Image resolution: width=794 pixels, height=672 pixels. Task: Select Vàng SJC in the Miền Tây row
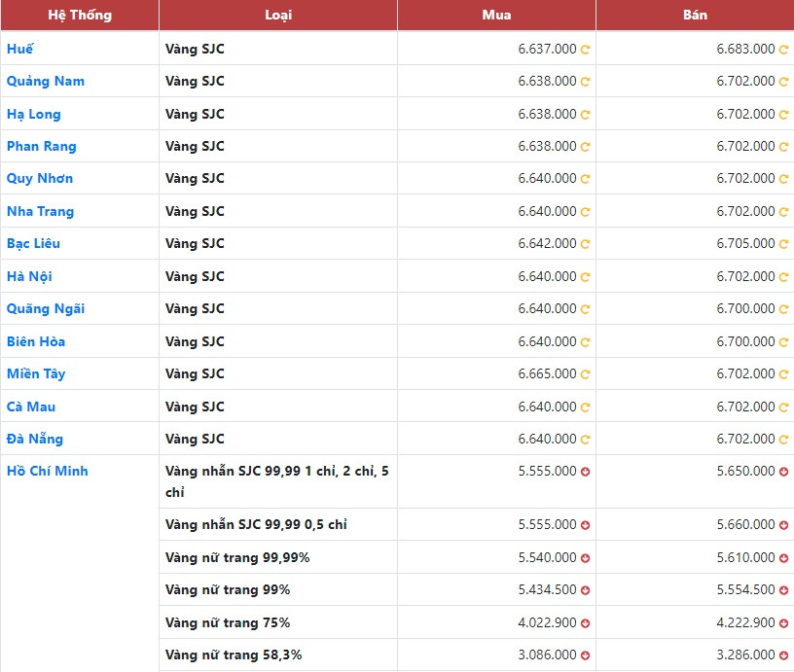[195, 374]
